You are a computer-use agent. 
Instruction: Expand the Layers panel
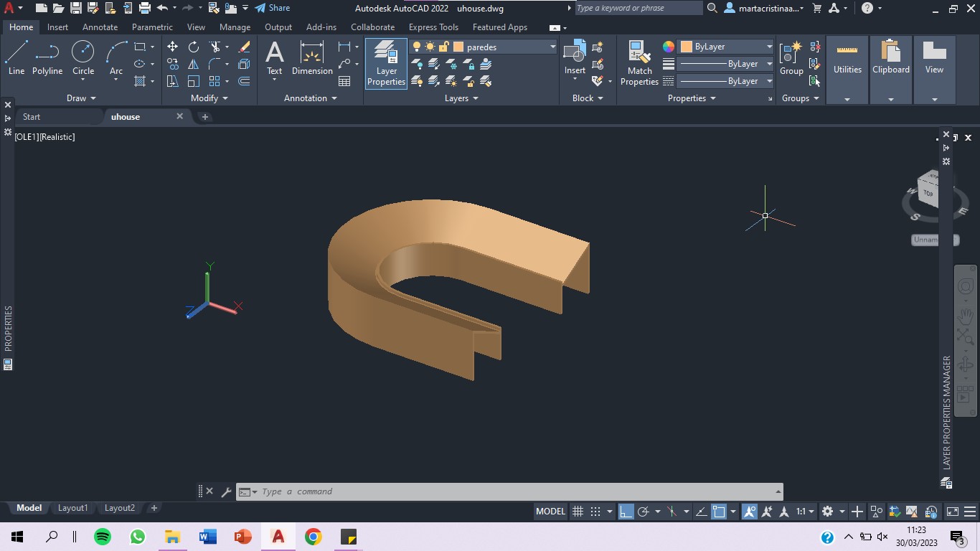coord(461,98)
